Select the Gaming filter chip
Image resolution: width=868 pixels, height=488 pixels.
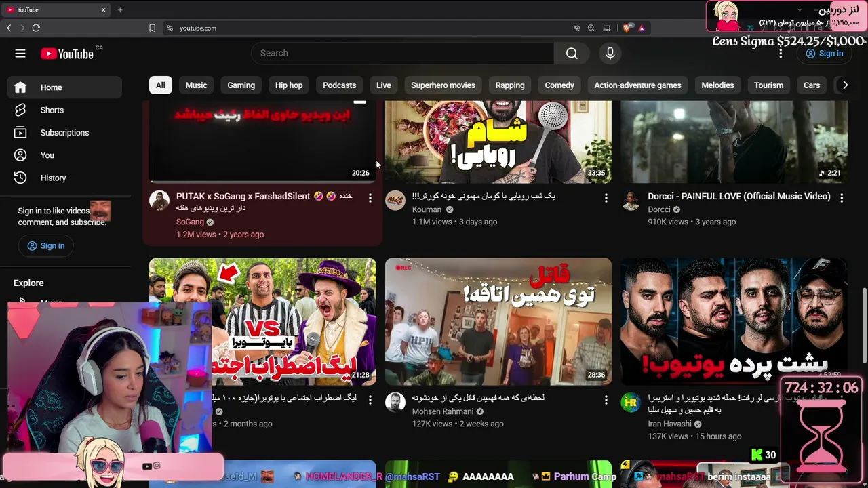click(x=241, y=85)
